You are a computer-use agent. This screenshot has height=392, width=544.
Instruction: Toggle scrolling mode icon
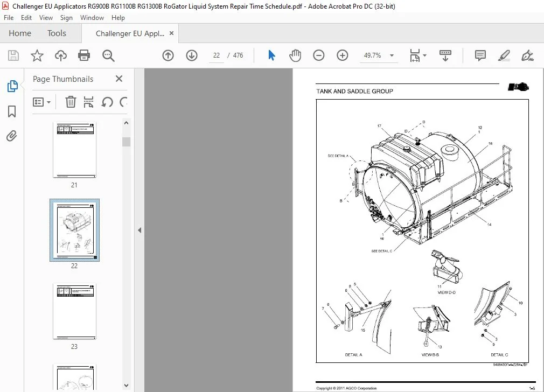445,55
